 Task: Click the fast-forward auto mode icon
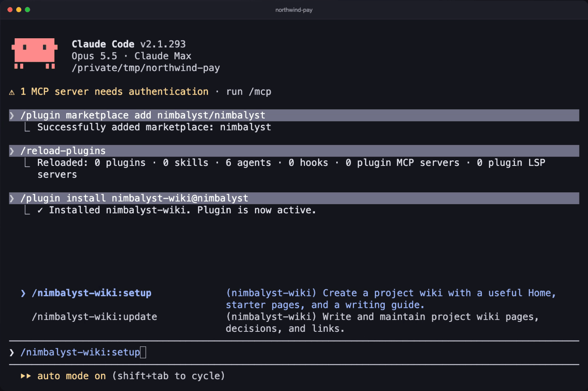[26, 376]
